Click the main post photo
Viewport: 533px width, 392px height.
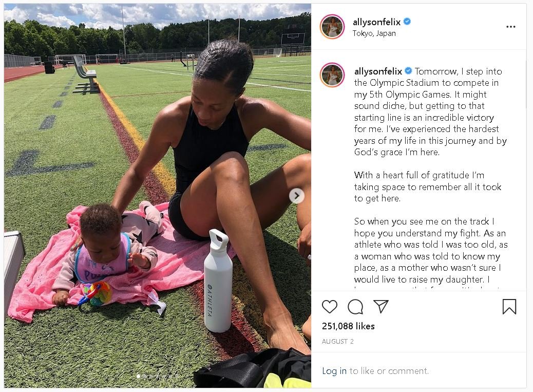pyautogui.click(x=158, y=196)
